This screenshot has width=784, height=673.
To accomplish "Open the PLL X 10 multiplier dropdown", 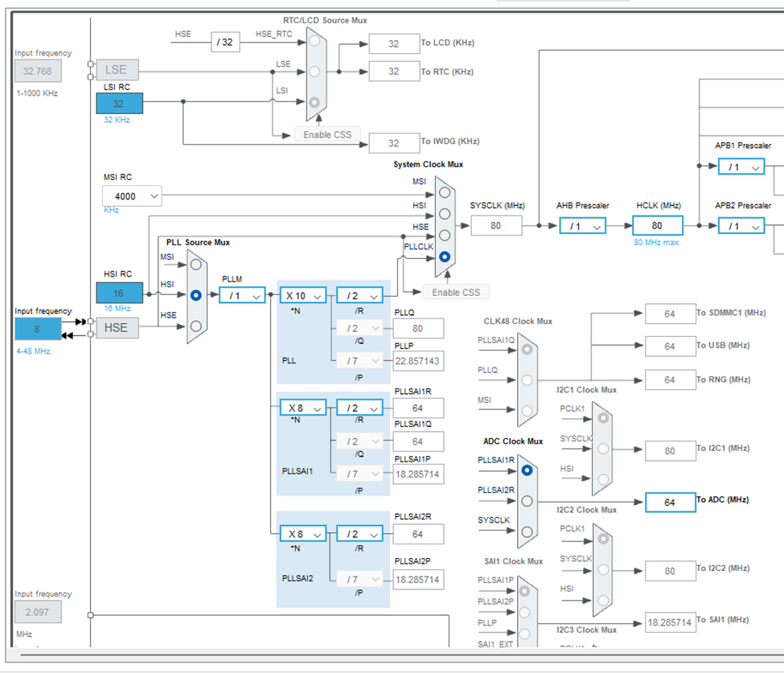I will [x=303, y=296].
